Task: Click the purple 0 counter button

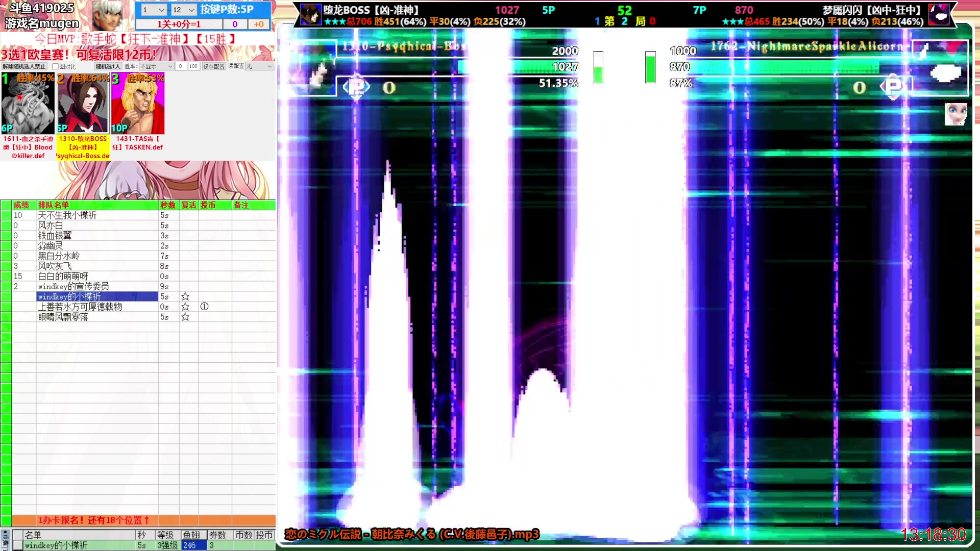Action: click(x=235, y=24)
